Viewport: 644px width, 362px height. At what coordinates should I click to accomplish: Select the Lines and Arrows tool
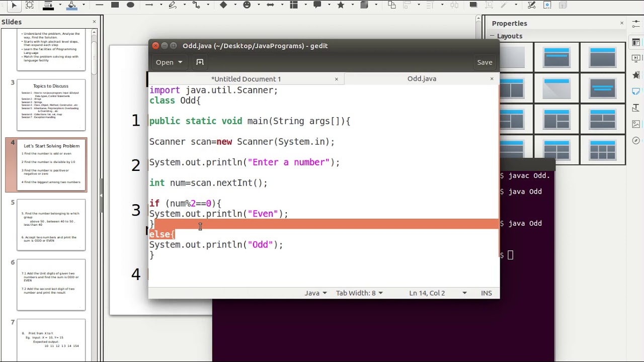[x=149, y=5]
